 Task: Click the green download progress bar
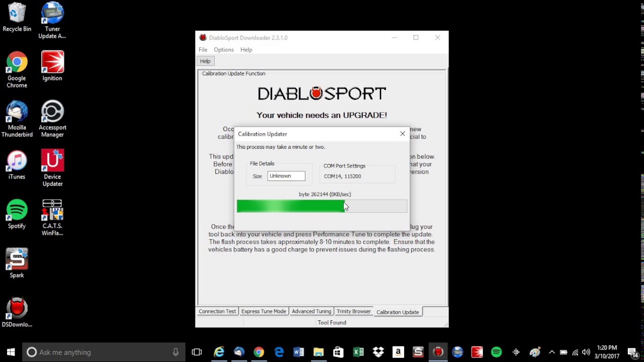pos(322,206)
